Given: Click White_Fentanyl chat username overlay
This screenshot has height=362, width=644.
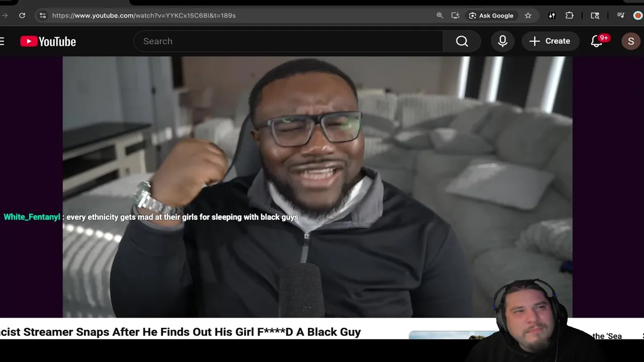Looking at the screenshot, I should tap(32, 217).
